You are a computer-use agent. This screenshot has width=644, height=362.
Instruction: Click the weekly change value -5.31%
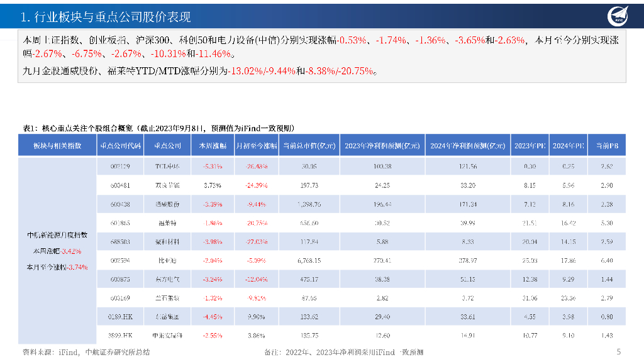click(x=213, y=166)
